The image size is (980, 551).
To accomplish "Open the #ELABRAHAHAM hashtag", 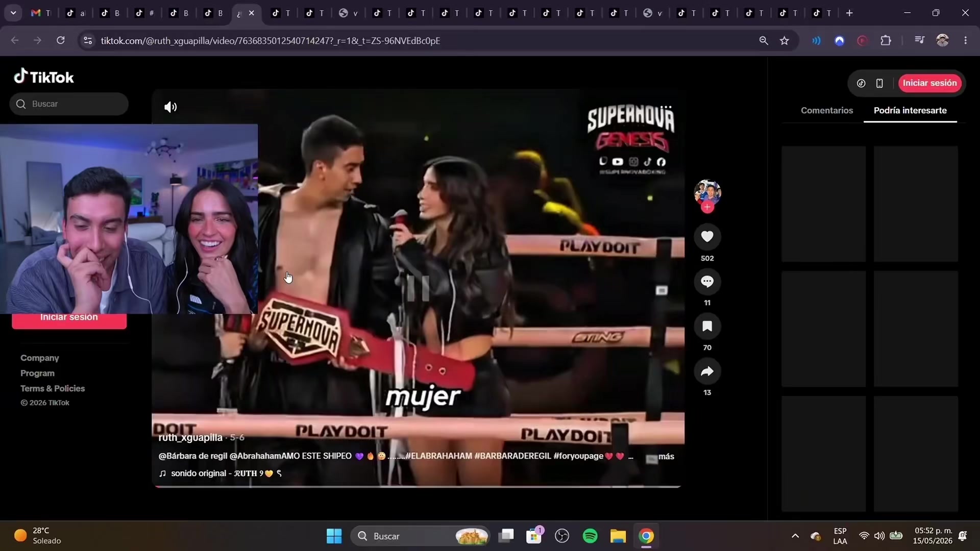I will click(438, 456).
